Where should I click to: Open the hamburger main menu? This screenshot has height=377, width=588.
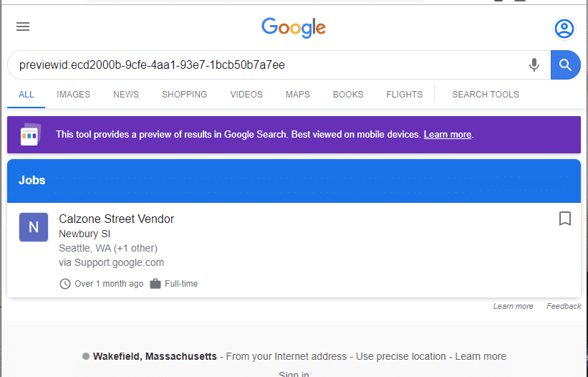23,27
